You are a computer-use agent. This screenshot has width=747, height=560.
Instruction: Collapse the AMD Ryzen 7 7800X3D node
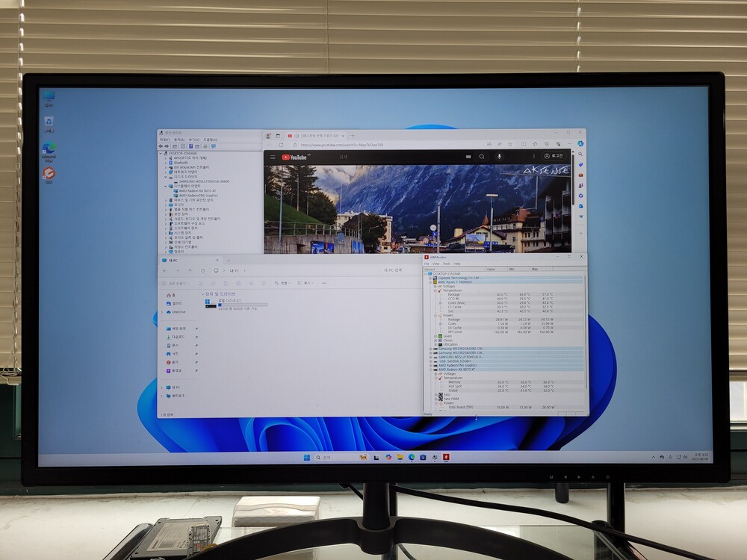coord(431,281)
